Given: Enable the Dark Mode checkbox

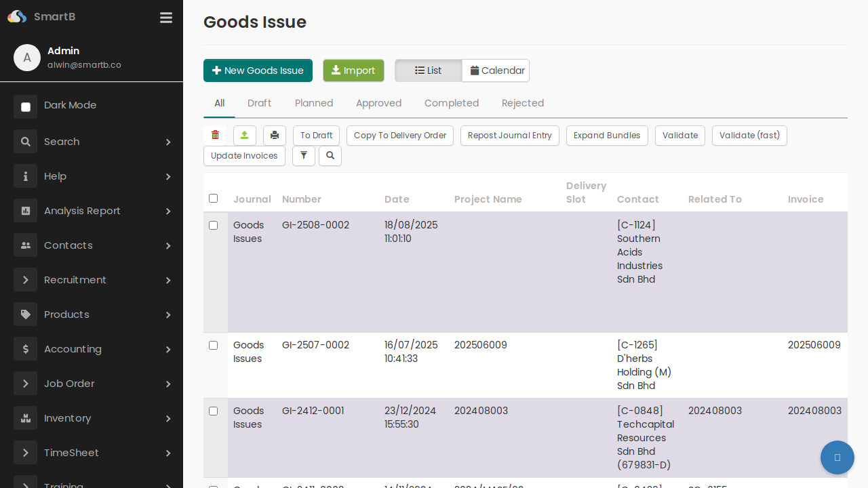Looking at the screenshot, I should tap(26, 106).
